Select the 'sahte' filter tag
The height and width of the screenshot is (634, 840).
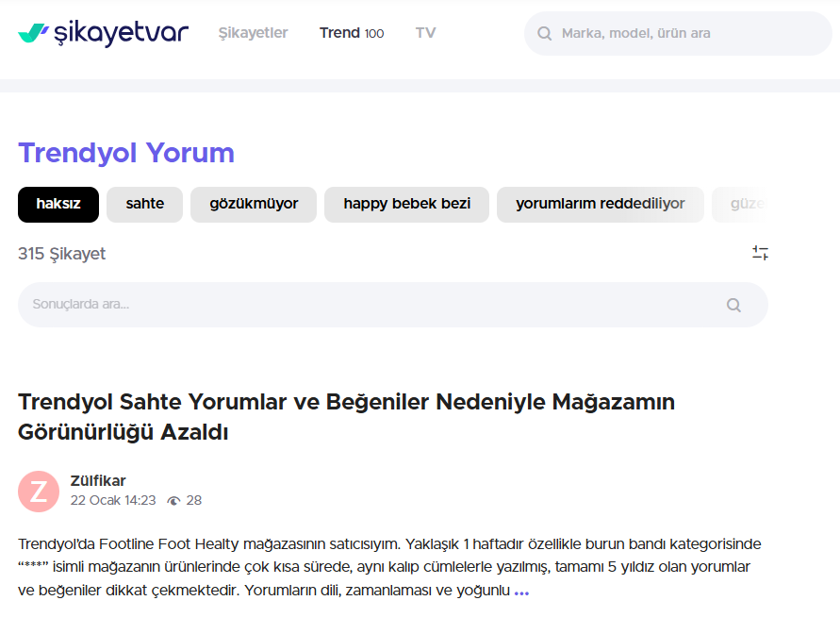coord(144,204)
